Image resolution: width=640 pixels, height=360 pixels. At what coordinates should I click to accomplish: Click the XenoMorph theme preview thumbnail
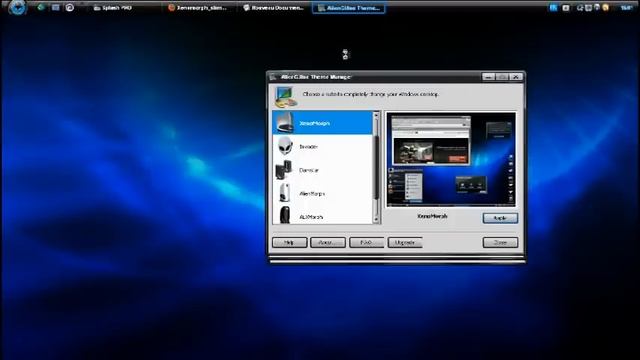click(451, 160)
